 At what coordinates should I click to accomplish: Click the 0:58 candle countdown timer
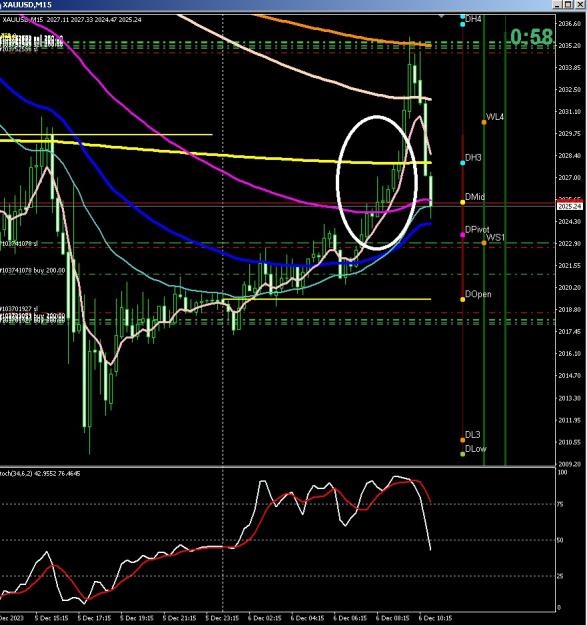point(532,37)
